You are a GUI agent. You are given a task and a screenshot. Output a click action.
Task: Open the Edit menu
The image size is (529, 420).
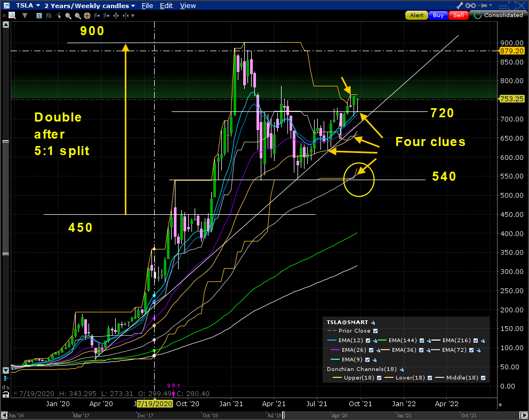(x=166, y=6)
